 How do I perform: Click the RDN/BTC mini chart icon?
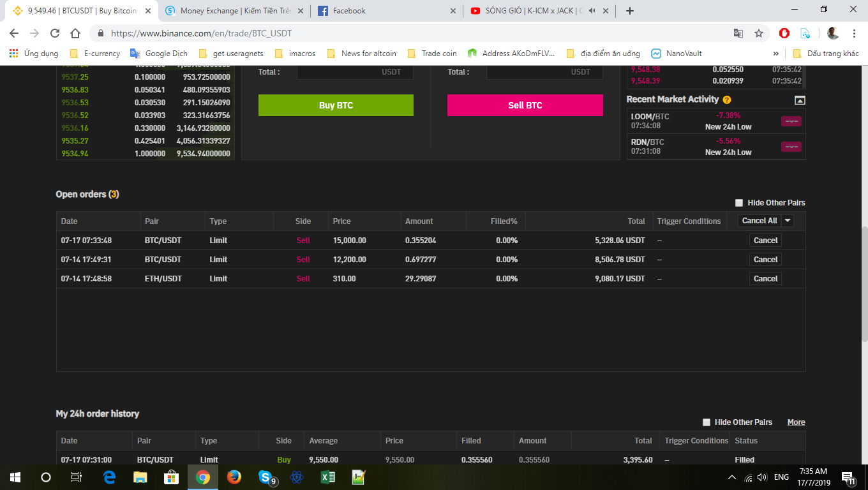click(791, 147)
